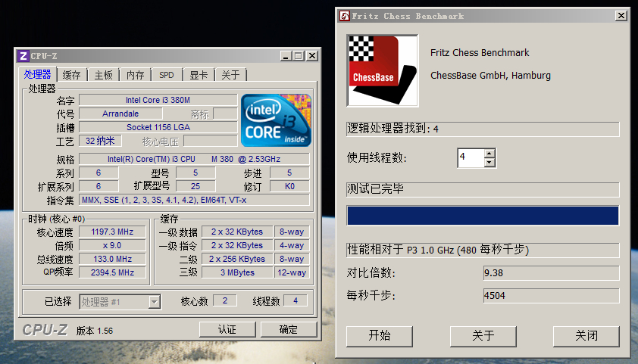This screenshot has width=638, height=364.
Task: Click the '逻辑处理器找到: 4' field
Action: (x=483, y=129)
